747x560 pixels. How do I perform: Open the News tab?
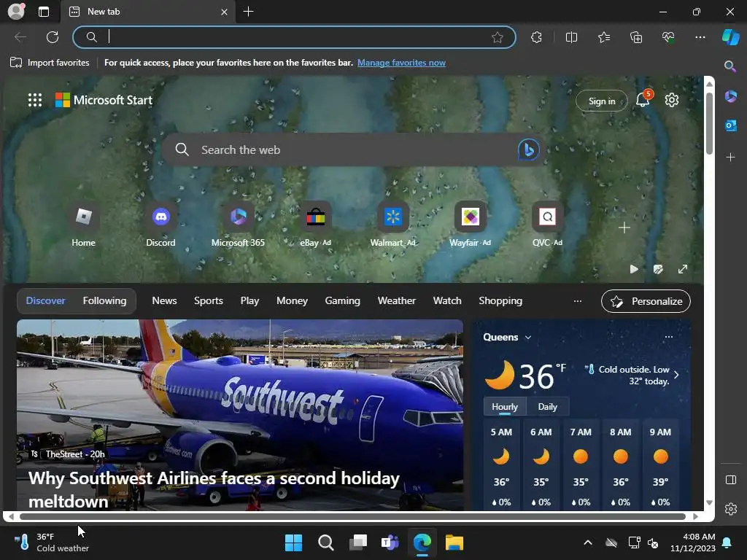point(164,301)
